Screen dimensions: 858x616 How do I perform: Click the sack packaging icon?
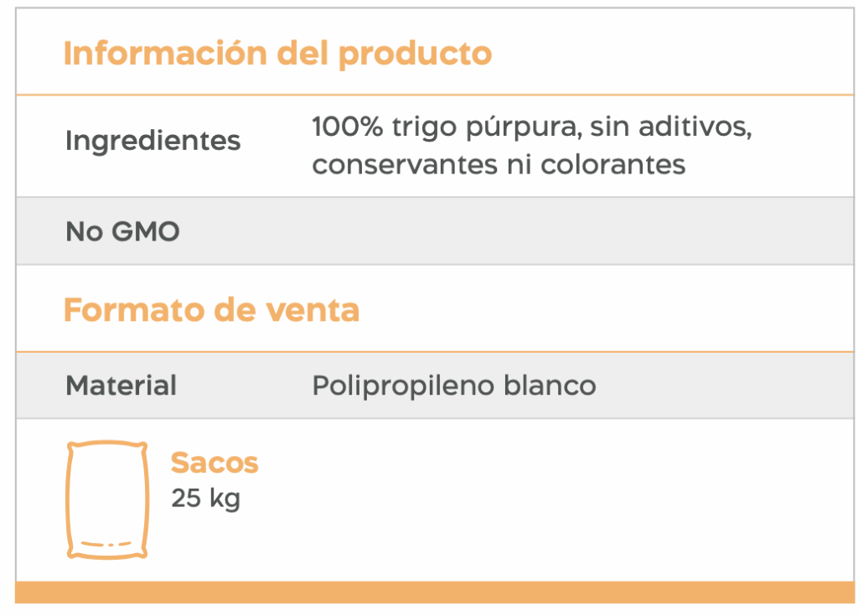107,500
